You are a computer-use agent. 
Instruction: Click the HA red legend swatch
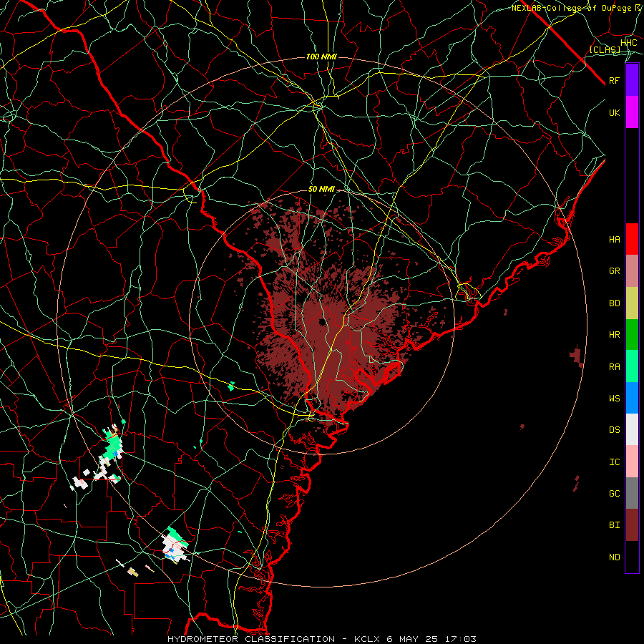632,239
